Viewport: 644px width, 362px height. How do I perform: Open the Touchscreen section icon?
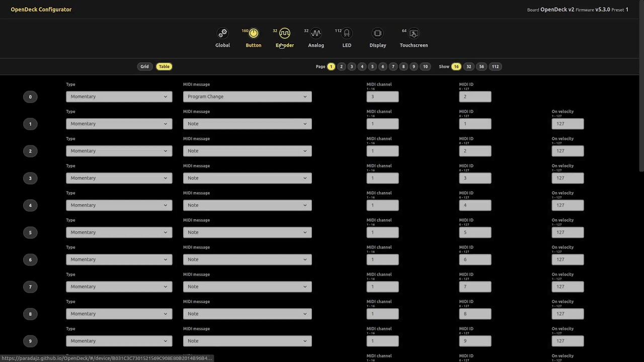414,33
